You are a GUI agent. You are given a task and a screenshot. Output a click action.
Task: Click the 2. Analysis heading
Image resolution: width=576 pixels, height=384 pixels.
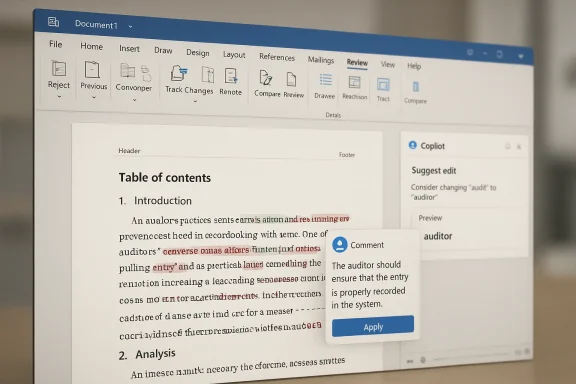[x=147, y=354]
